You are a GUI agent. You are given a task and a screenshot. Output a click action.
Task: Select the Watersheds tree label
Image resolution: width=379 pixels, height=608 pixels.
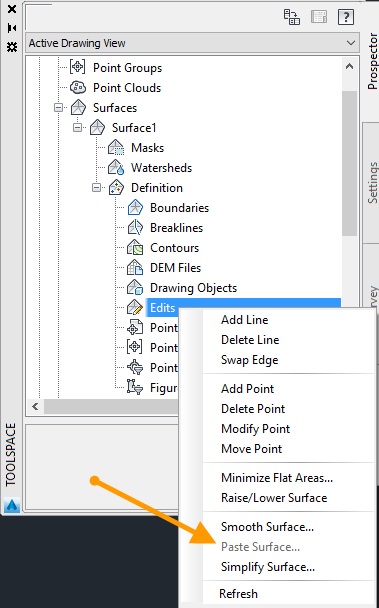click(161, 168)
